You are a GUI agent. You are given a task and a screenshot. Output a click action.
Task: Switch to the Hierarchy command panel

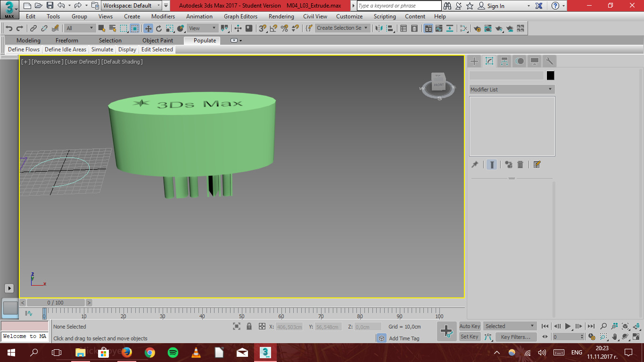pos(504,61)
